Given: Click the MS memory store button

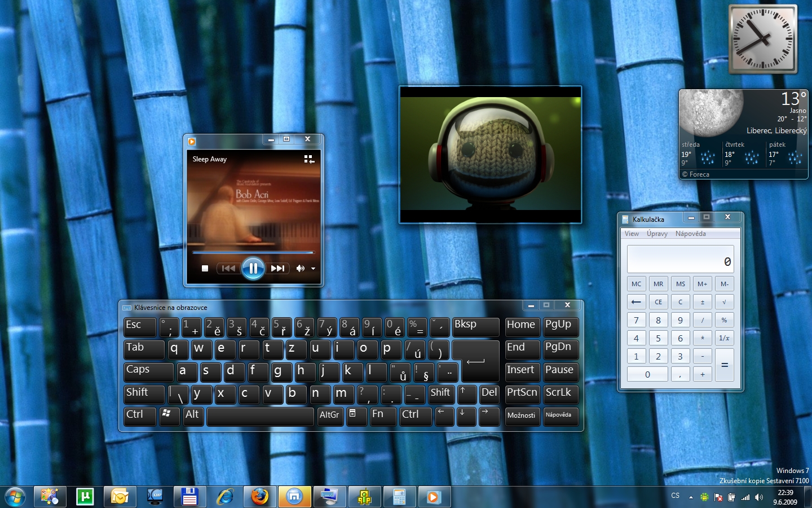Looking at the screenshot, I should click(681, 284).
